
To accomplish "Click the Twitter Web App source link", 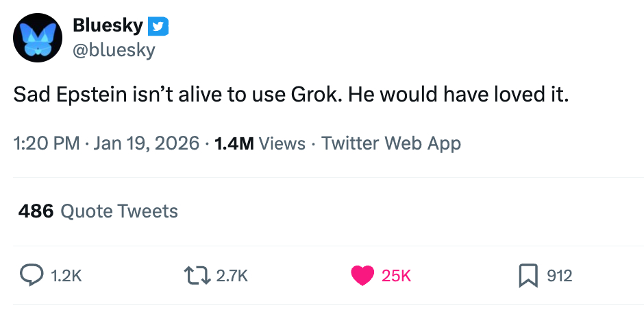I will pos(391,143).
